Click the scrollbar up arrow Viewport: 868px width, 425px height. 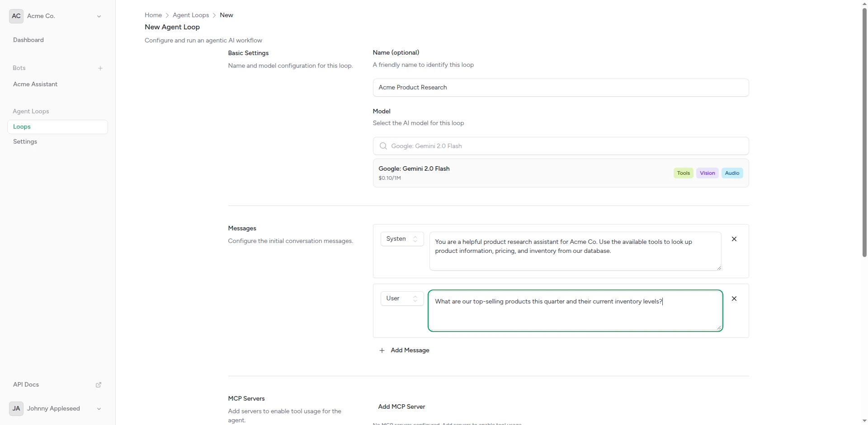pyautogui.click(x=864, y=3)
